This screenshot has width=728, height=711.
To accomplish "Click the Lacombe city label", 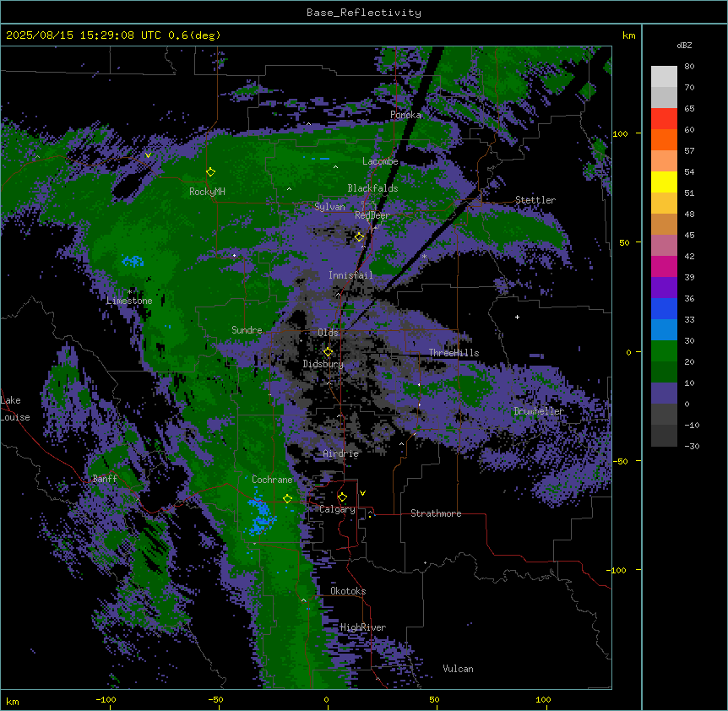I will [380, 161].
